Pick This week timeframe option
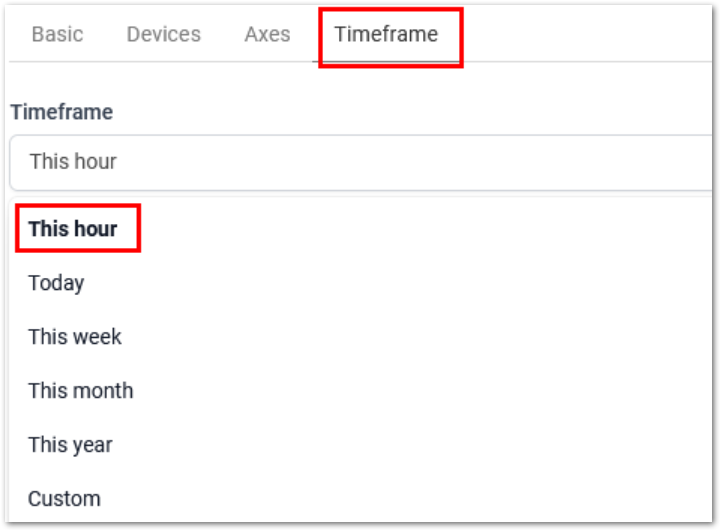Image resolution: width=721 pixels, height=531 pixels. [x=75, y=337]
